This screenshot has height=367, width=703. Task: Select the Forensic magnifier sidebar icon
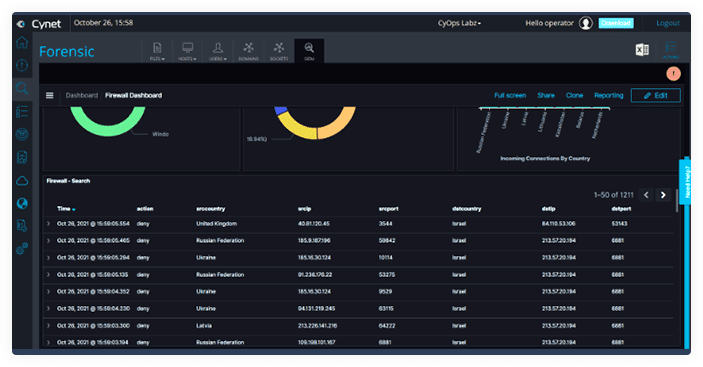22,88
